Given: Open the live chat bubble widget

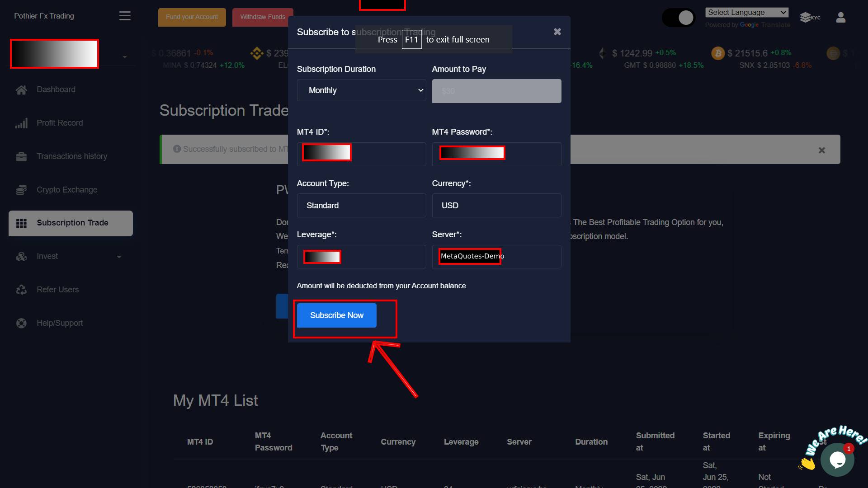Looking at the screenshot, I should [837, 460].
